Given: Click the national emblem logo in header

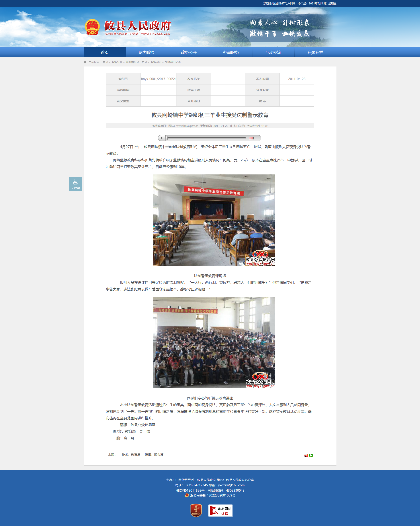Looking at the screenshot, I should [92, 27].
